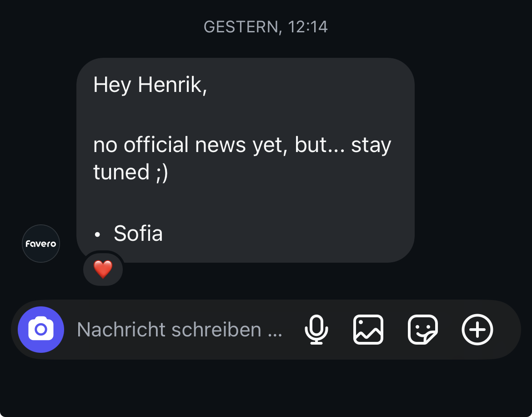Click the word 'tuned' in the message
This screenshot has height=417, width=532.
[x=121, y=172]
